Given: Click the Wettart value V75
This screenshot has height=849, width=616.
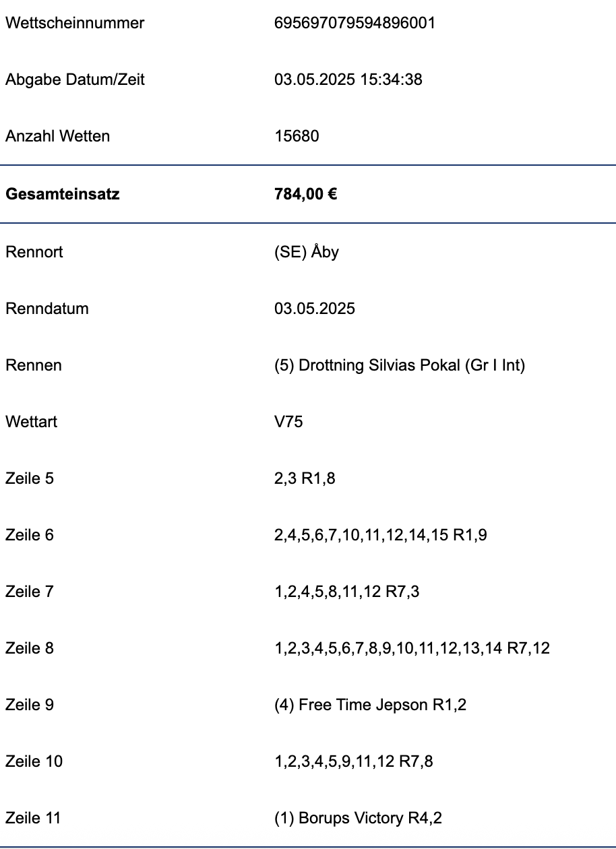Looking at the screenshot, I should click(288, 422).
